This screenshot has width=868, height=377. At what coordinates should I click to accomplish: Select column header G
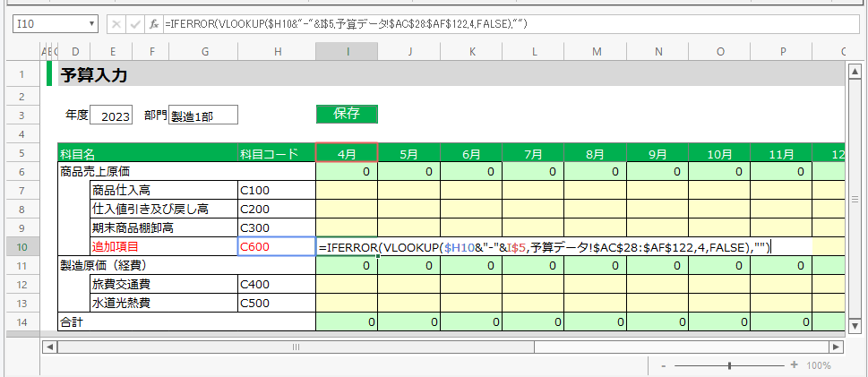(x=204, y=53)
